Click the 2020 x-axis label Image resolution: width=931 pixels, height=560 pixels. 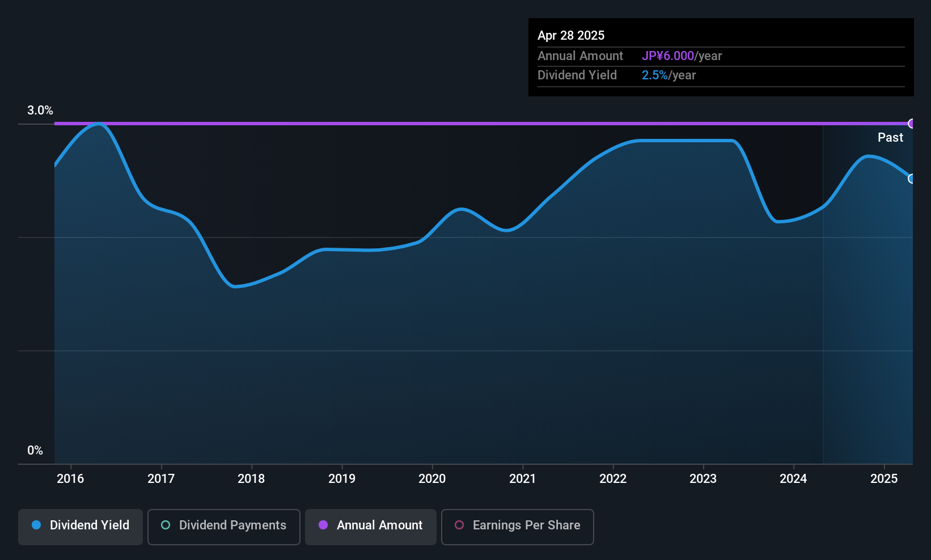point(432,479)
